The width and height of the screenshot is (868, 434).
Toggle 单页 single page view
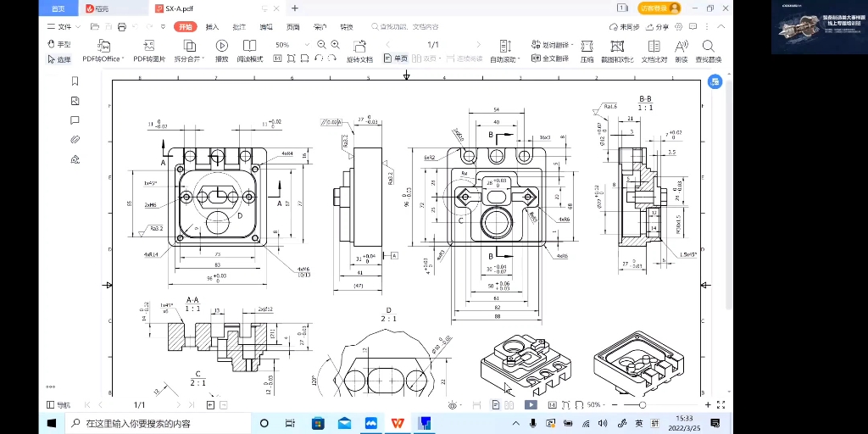[x=396, y=58]
